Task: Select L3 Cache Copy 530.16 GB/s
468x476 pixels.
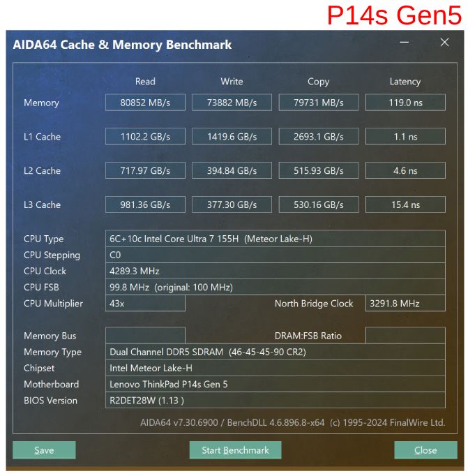Action: coord(319,204)
